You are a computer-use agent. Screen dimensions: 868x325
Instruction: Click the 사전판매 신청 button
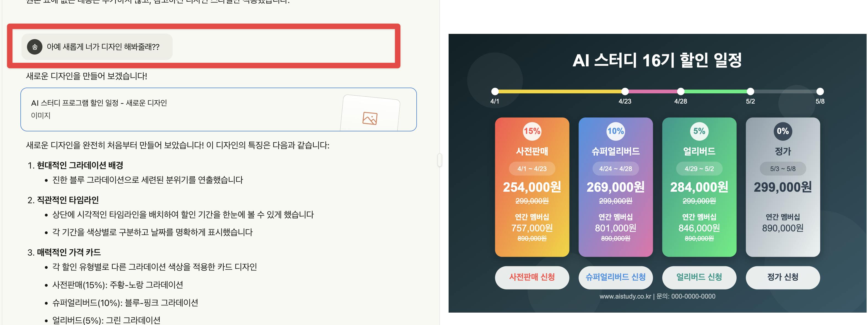pyautogui.click(x=532, y=277)
